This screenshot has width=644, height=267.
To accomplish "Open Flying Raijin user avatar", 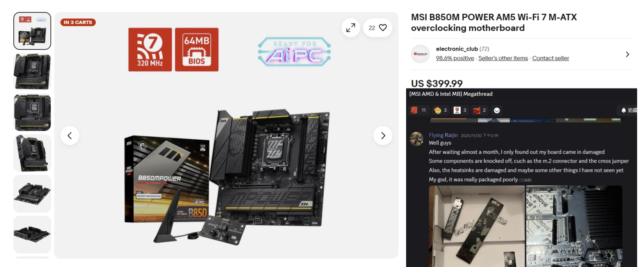I will tap(416, 139).
